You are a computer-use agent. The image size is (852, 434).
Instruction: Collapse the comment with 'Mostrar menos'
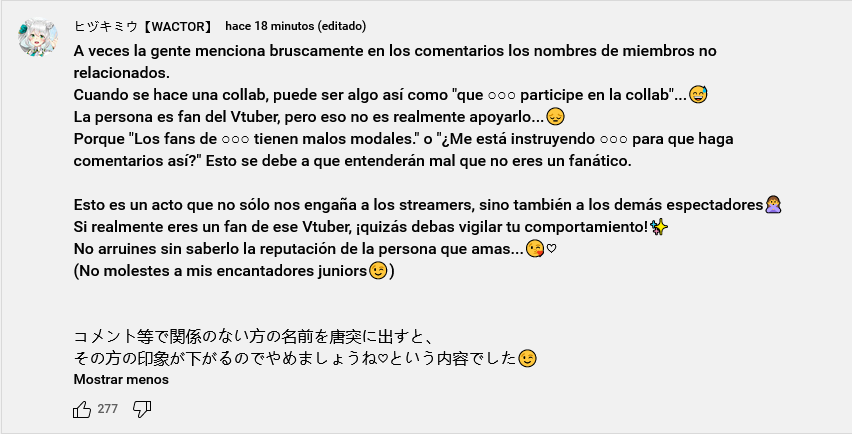click(x=121, y=379)
